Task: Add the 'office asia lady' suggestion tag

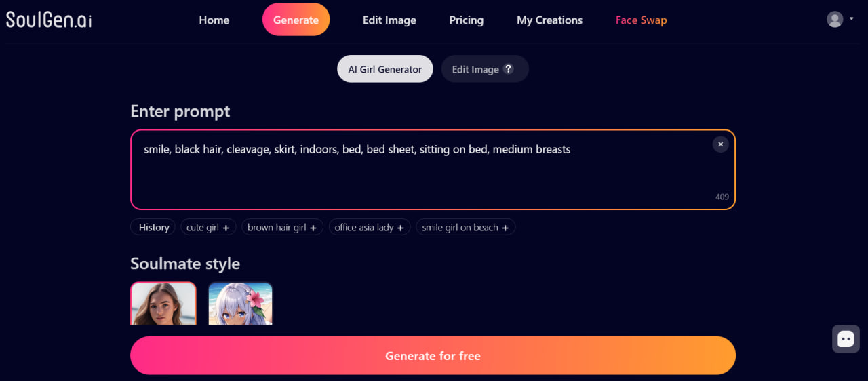Action: 370,227
